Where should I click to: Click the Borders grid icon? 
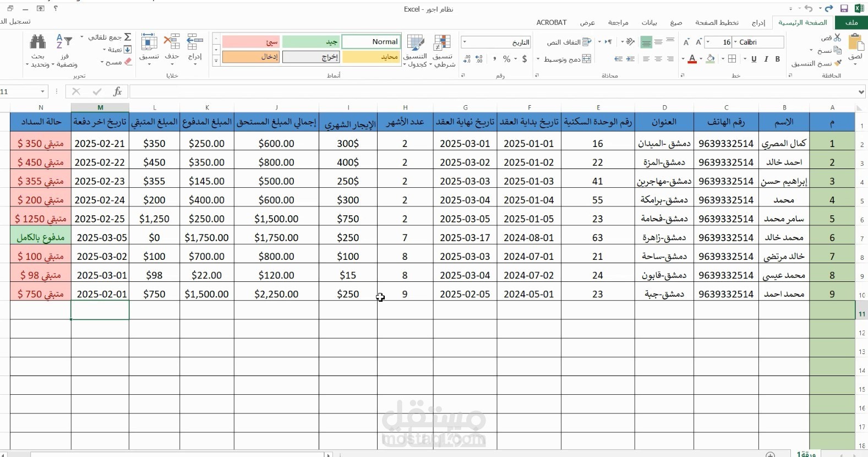pyautogui.click(x=732, y=59)
